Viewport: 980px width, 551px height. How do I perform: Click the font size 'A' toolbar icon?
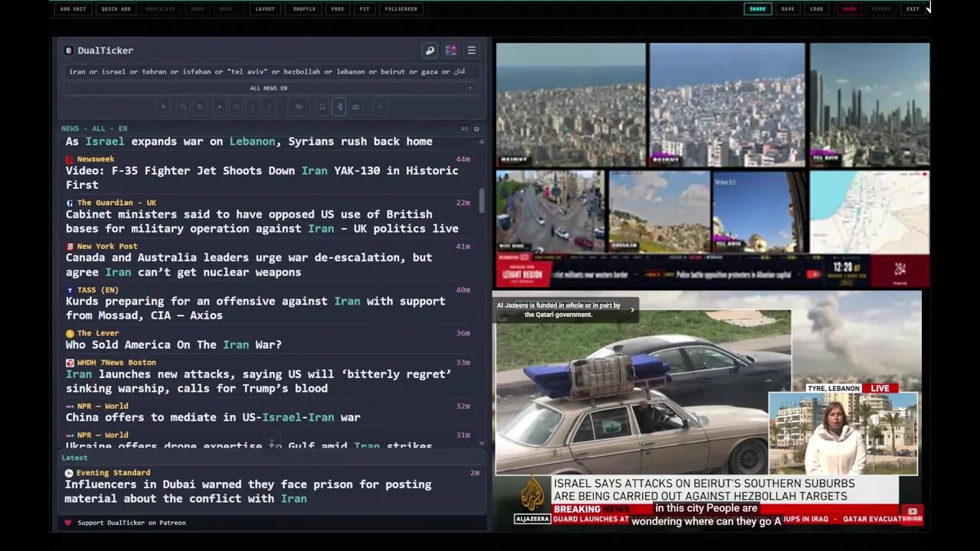[x=163, y=107]
